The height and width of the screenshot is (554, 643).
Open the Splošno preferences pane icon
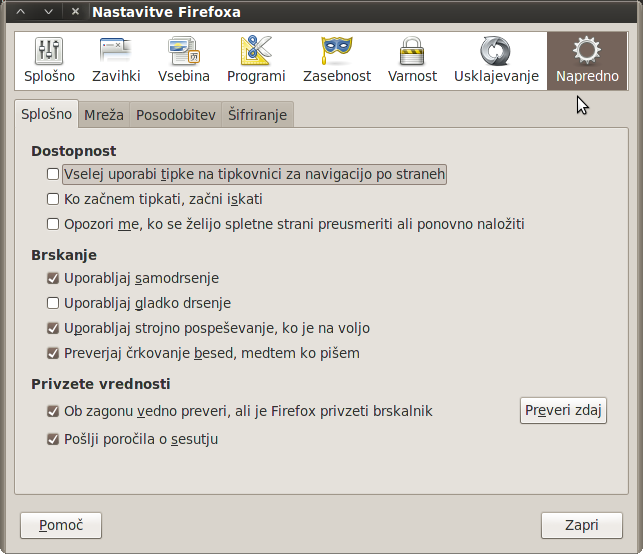(49, 61)
